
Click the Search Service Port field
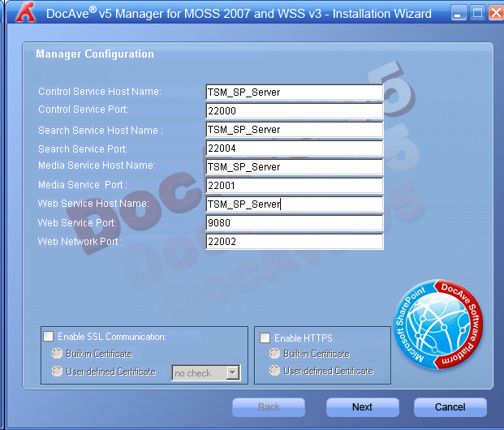coord(294,148)
